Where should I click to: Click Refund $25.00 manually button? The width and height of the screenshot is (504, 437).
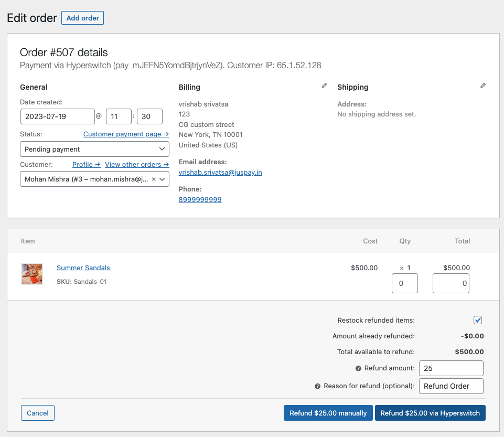pyautogui.click(x=328, y=413)
